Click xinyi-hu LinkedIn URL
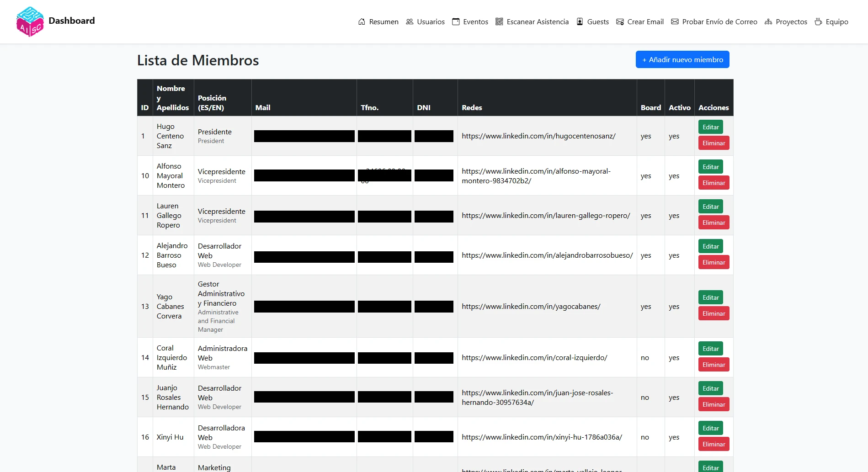This screenshot has height=472, width=868. [542, 437]
